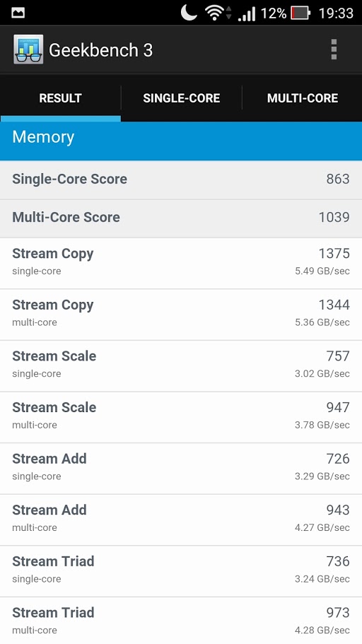Select the Single-Core Score row
The height and width of the screenshot is (644, 362).
pos(181,180)
